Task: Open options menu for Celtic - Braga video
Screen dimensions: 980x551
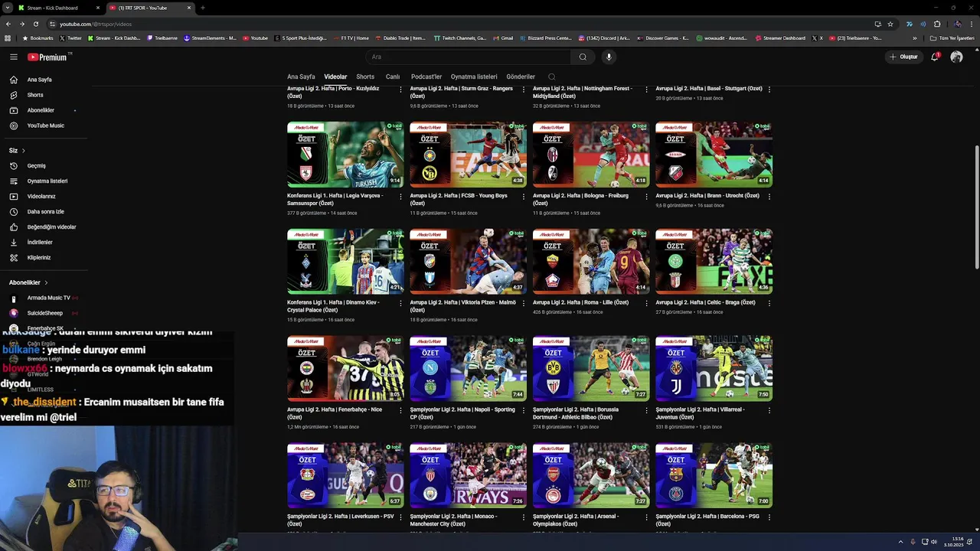Action: pos(769,303)
